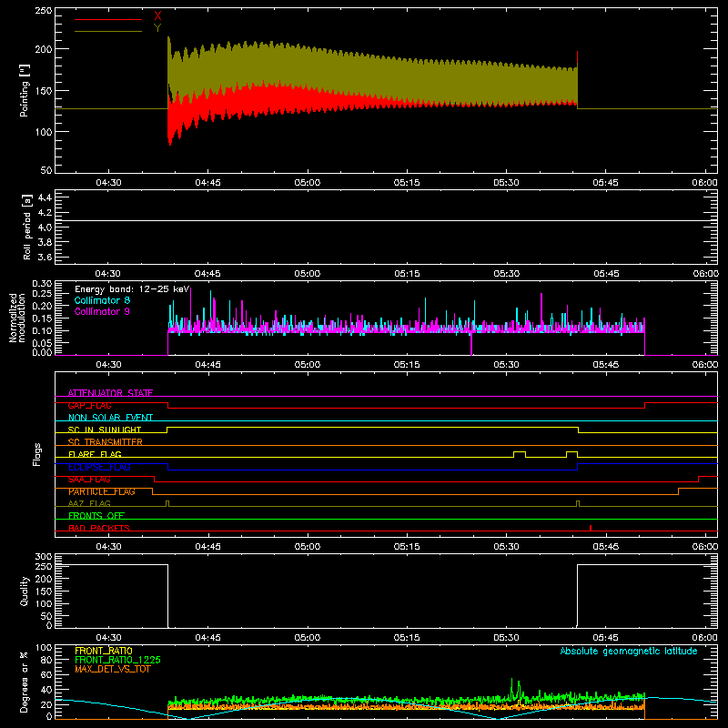Click the 0.30 tick on modulation axis
This screenshot has width=728, height=728.
pos(42,283)
